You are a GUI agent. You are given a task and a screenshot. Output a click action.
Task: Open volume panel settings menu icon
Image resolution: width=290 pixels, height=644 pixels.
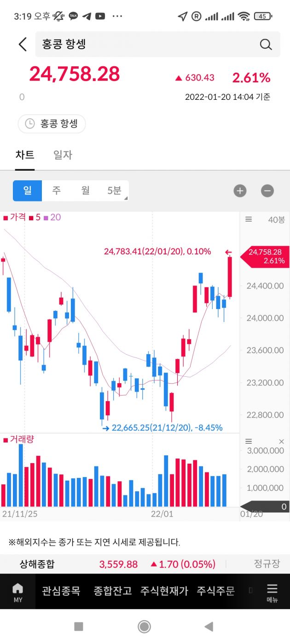pyautogui.click(x=249, y=441)
